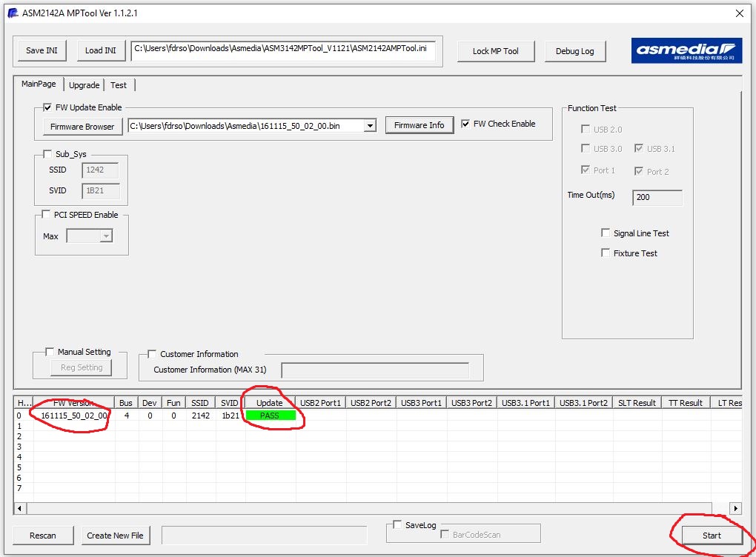Click the Customer Information text field
The image size is (756, 557).
pyautogui.click(x=375, y=370)
